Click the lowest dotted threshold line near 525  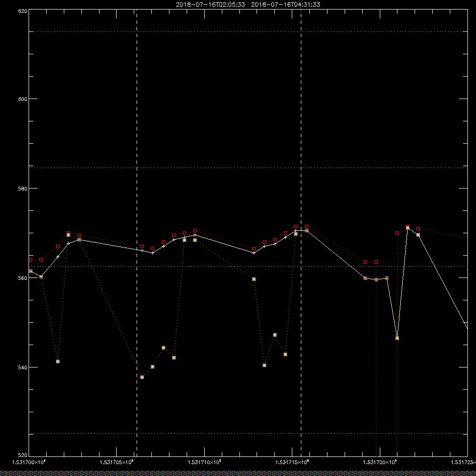[x=248, y=434]
